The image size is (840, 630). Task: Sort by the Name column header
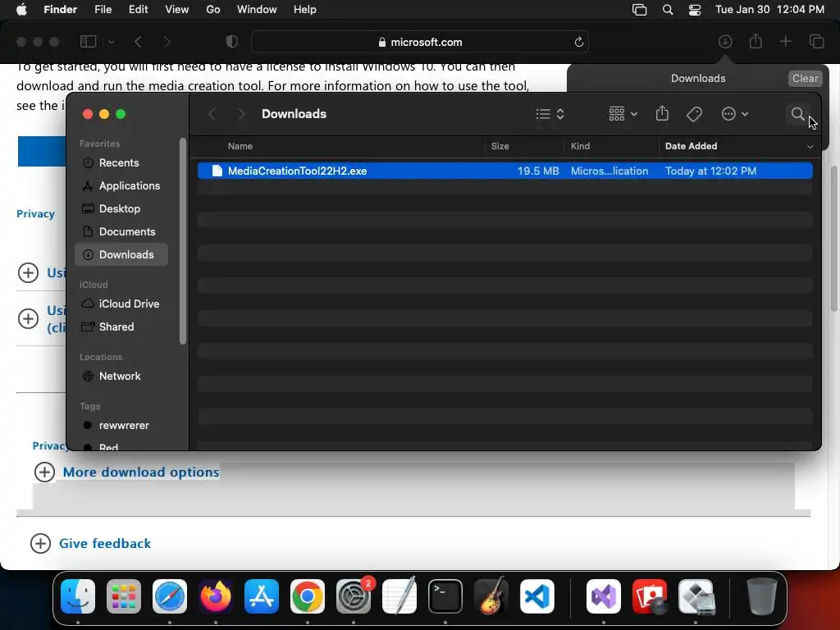coord(240,146)
